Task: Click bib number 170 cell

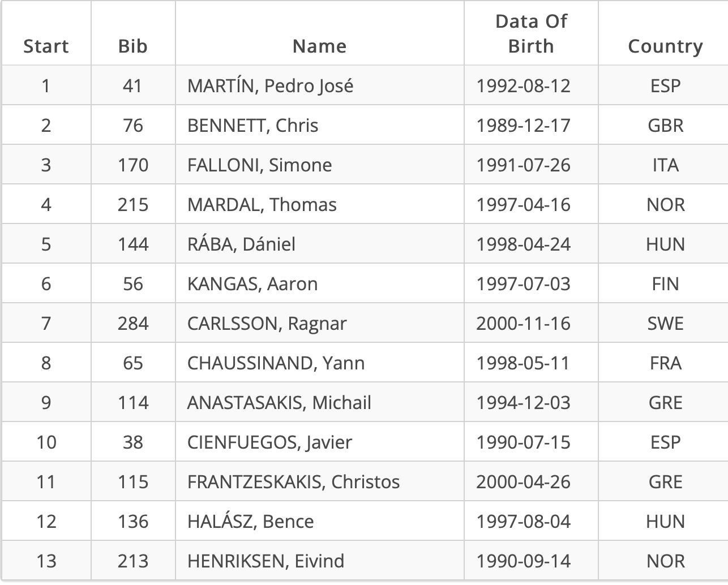Action: (133, 165)
